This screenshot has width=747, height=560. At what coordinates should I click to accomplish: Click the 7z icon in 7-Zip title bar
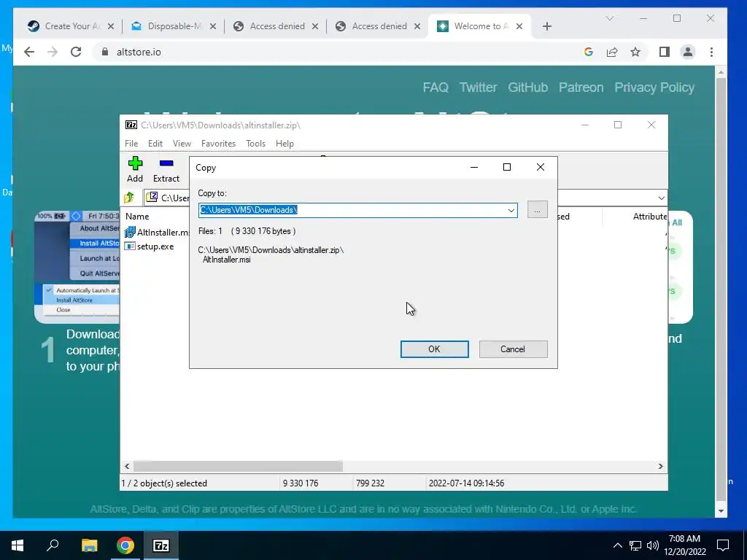tap(131, 125)
